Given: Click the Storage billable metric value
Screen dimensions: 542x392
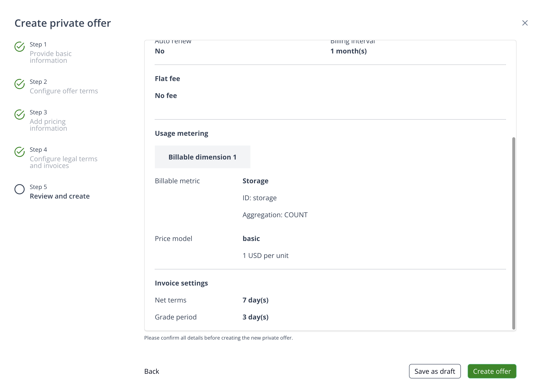Looking at the screenshot, I should point(255,181).
